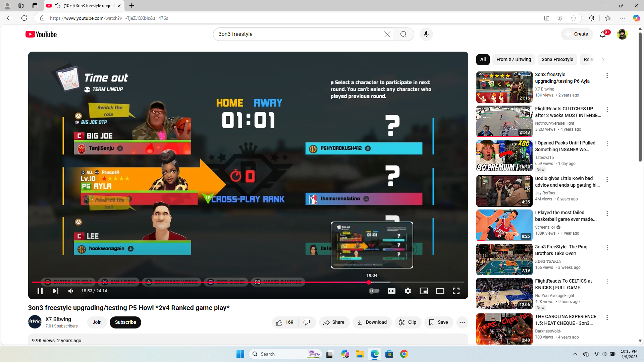Open Google Chrome from taskbar
Image resolution: width=644 pixels, height=362 pixels.
(x=404, y=354)
